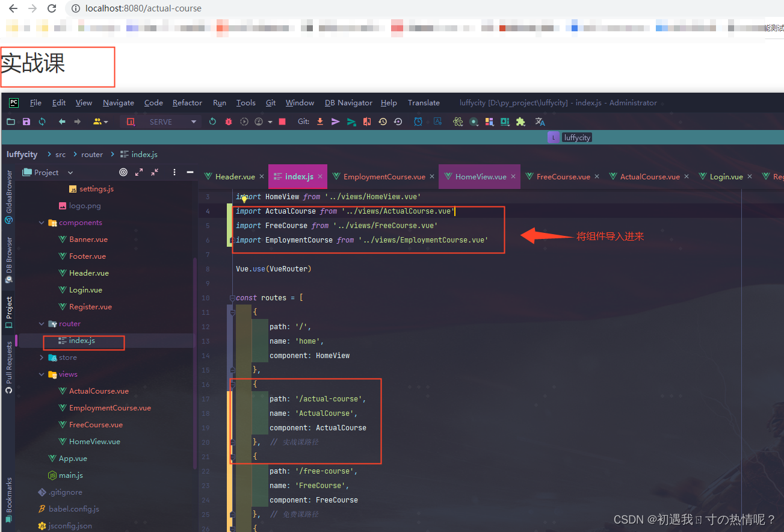784x532 pixels.
Task: Open Project panel options three-dot menu
Action: [x=174, y=172]
